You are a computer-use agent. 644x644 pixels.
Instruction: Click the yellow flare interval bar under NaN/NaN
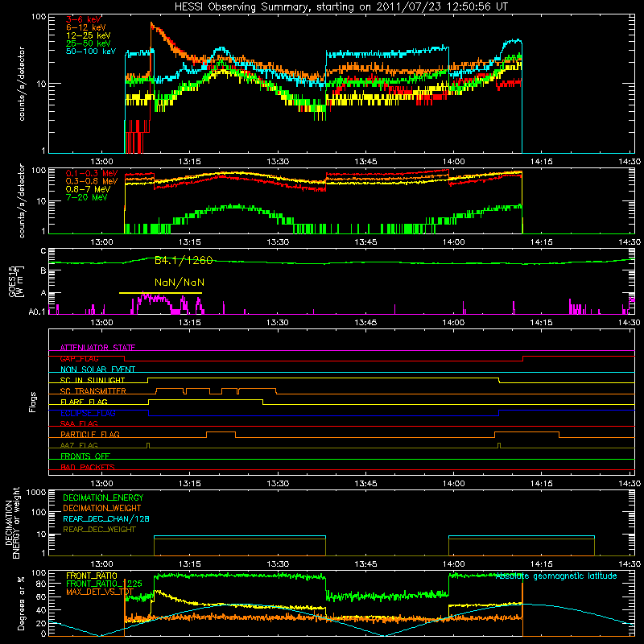tap(160, 293)
